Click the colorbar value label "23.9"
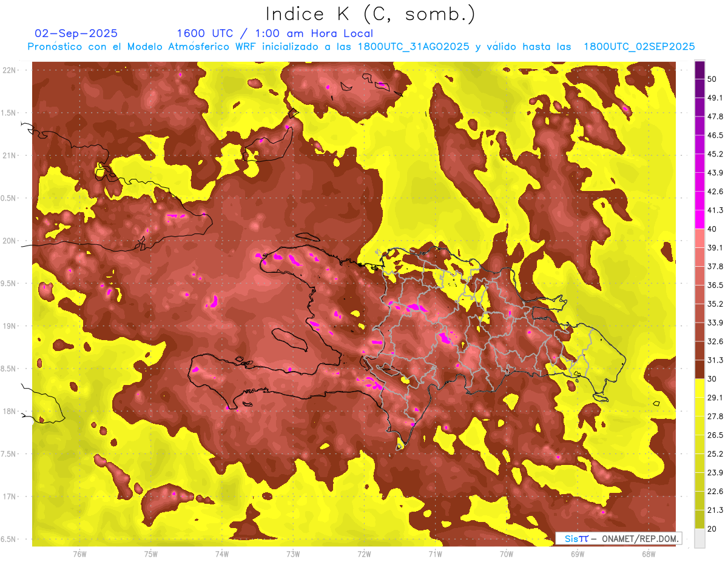Viewport: 728px width, 562px height. [x=715, y=472]
